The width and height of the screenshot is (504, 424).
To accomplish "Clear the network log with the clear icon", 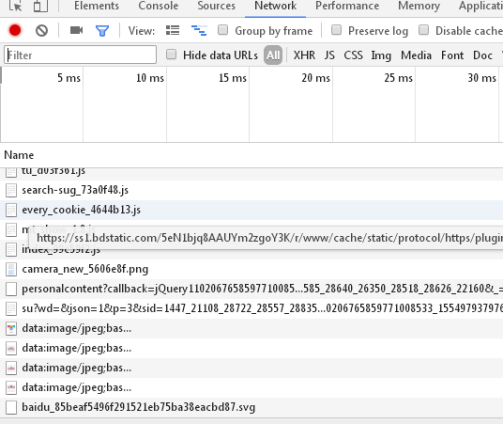I will click(x=42, y=31).
